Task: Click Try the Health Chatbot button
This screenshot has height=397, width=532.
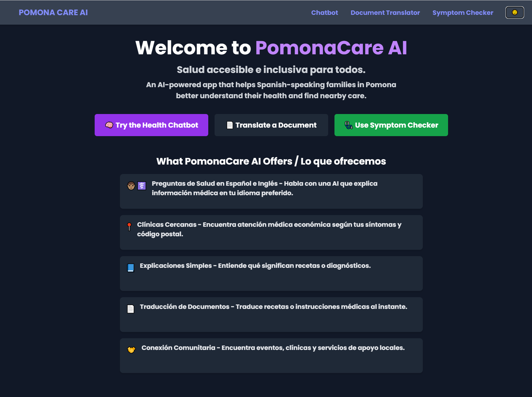Action: (151, 125)
